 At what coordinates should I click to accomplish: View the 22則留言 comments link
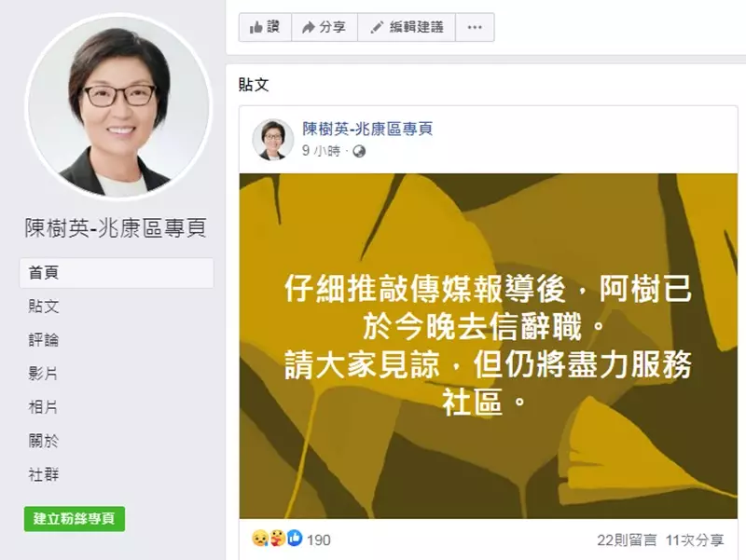coord(627,540)
